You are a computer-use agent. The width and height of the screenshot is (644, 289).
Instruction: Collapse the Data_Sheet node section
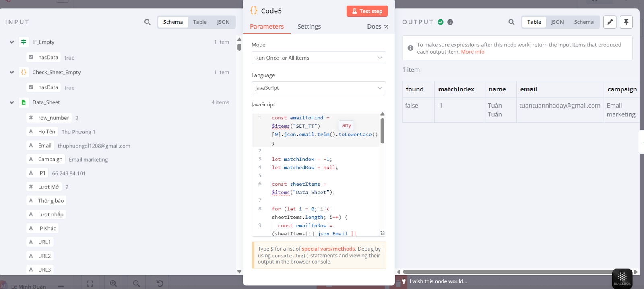tap(12, 102)
